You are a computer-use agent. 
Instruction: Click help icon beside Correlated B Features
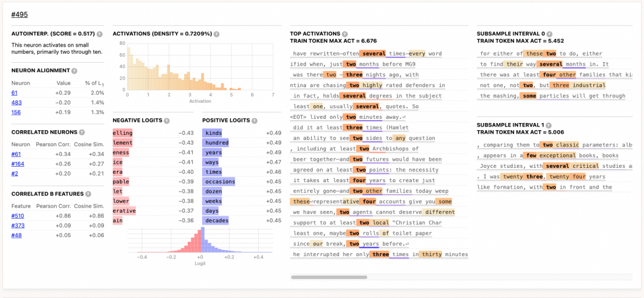click(x=88, y=194)
